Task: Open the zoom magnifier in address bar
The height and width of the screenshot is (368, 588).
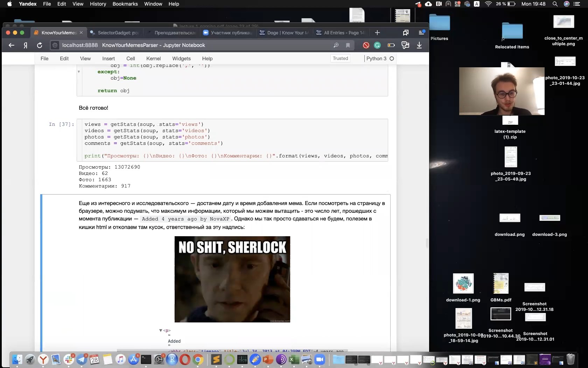Action: [x=336, y=45]
